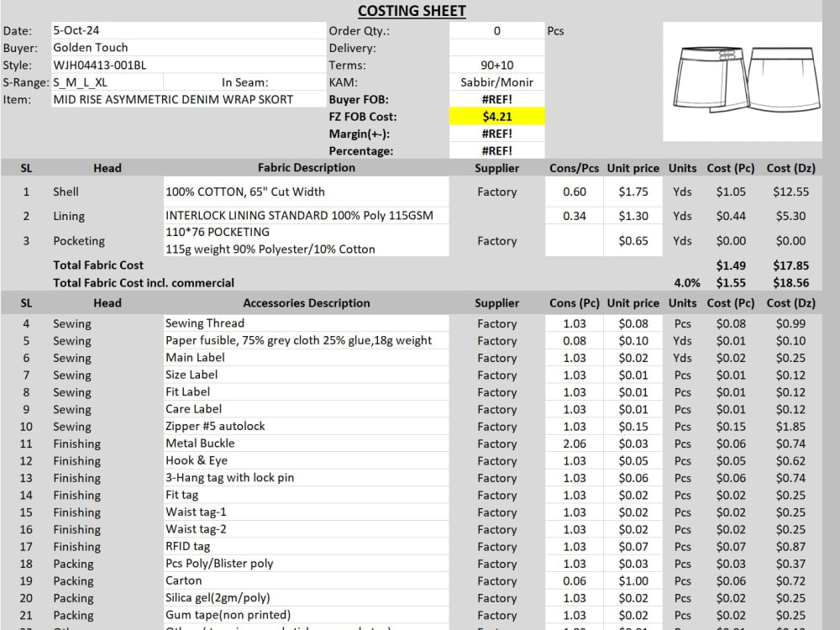Click the 'Pcs' unit label beside Order Qty
Viewport: 840px width, 630px height.
(x=555, y=30)
